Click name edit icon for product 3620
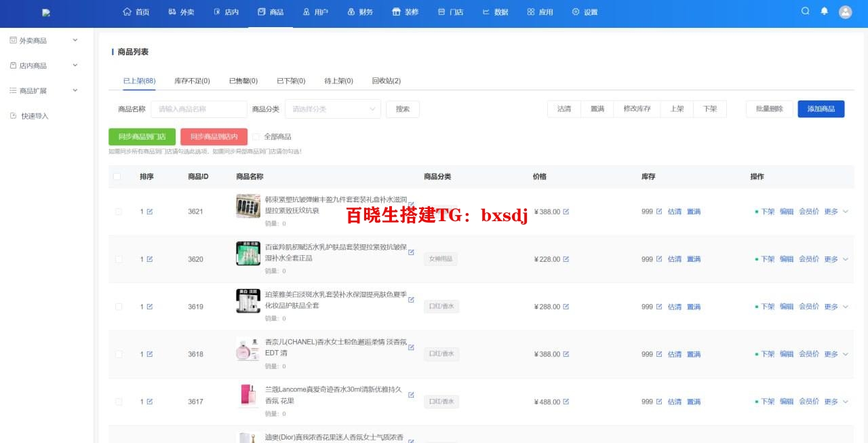 [x=411, y=252]
